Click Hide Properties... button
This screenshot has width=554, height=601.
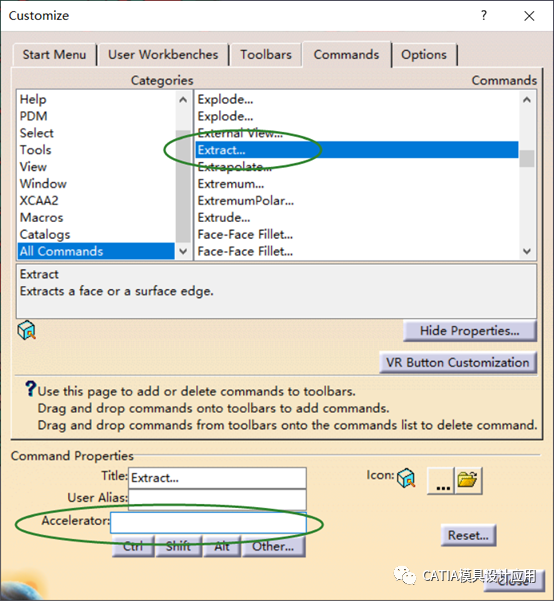(x=470, y=331)
